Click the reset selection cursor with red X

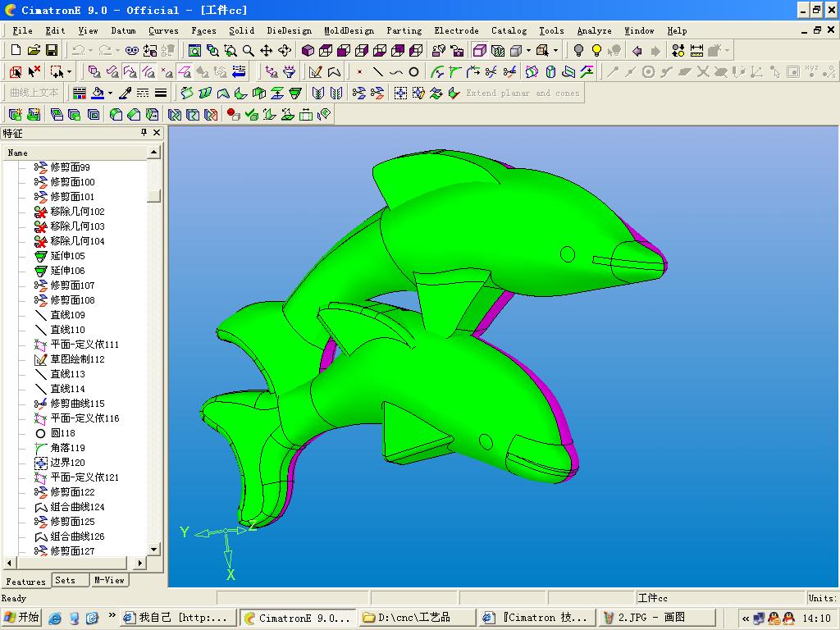click(34, 71)
